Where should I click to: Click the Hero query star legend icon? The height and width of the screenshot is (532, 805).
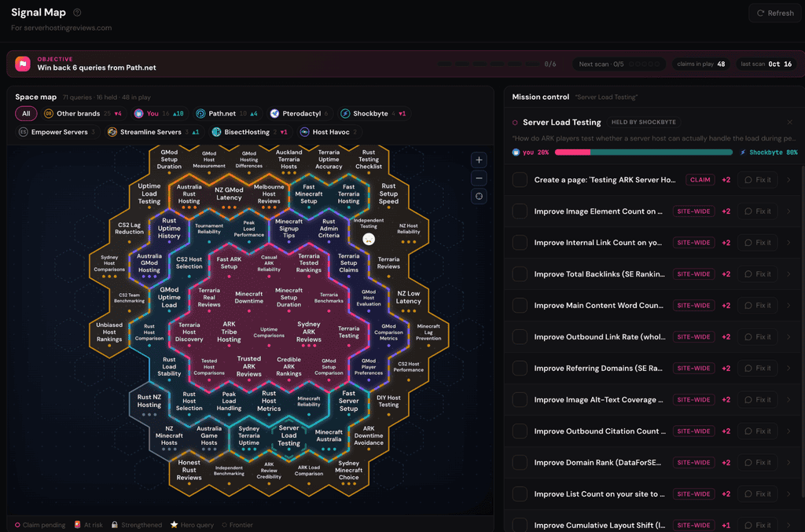174,525
